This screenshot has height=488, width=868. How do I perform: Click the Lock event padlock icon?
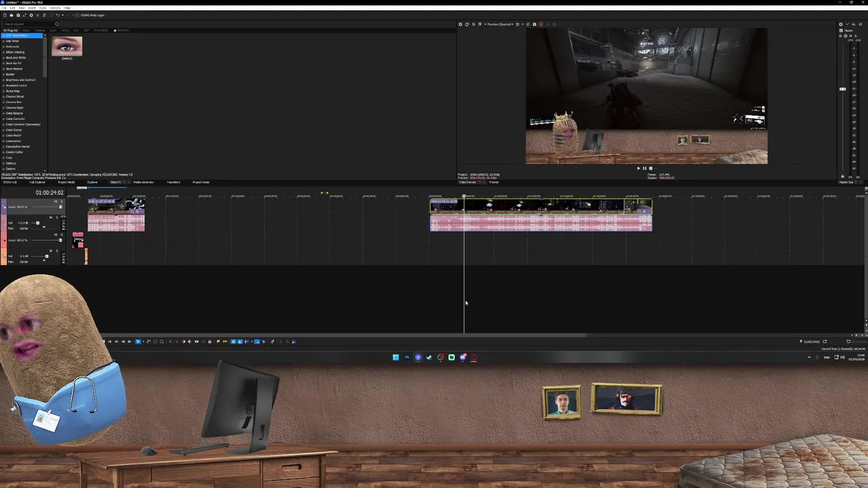click(x=210, y=342)
